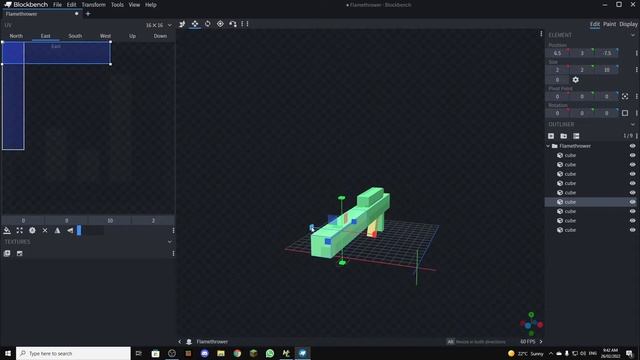
Task: Collapse the Textures panel
Action: [x=170, y=242]
